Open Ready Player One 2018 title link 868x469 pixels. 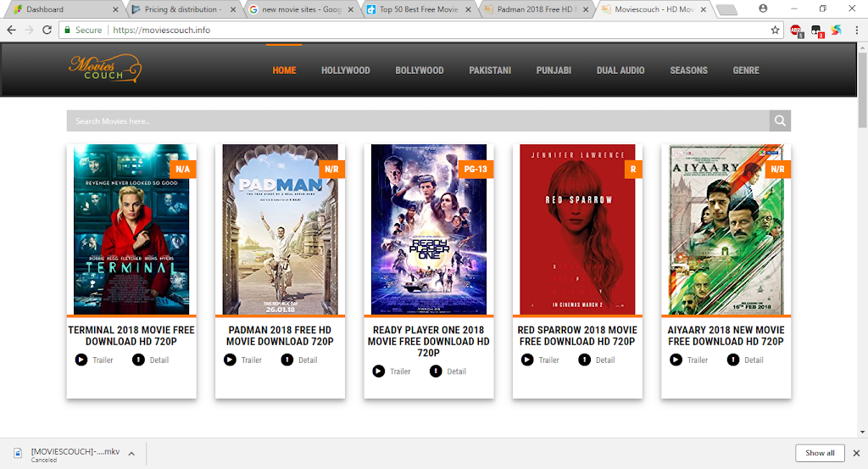(x=428, y=341)
